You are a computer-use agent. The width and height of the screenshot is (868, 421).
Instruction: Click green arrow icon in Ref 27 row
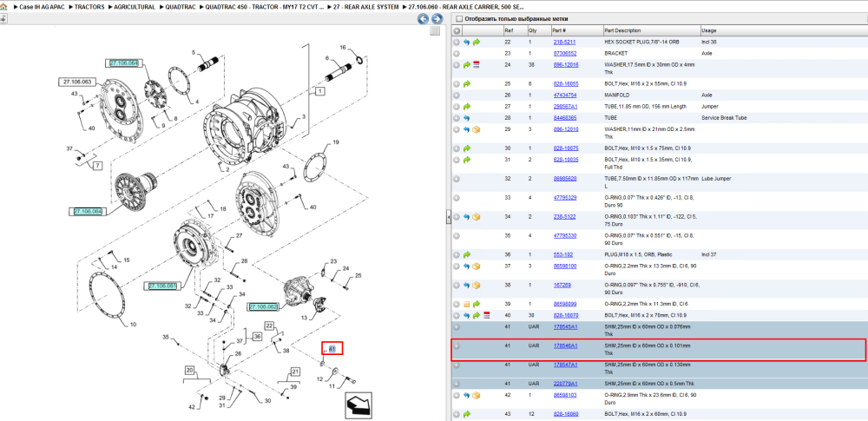(x=467, y=107)
